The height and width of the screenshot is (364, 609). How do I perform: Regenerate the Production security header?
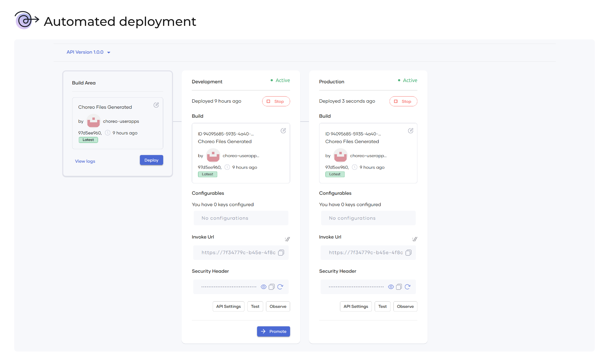tap(408, 287)
